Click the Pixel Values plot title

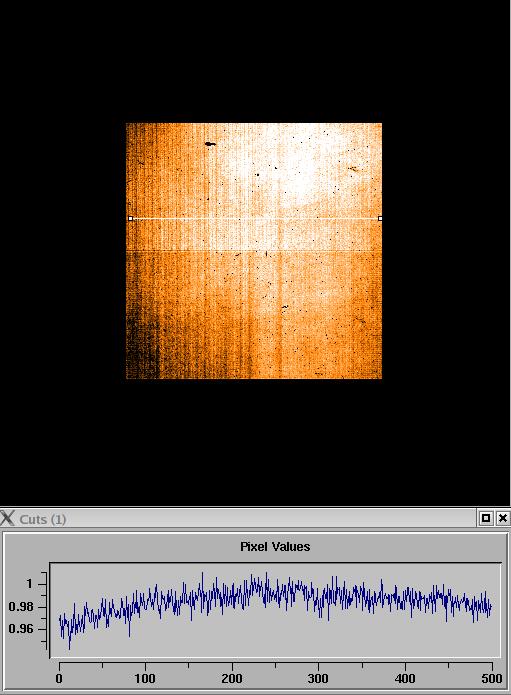(275, 547)
